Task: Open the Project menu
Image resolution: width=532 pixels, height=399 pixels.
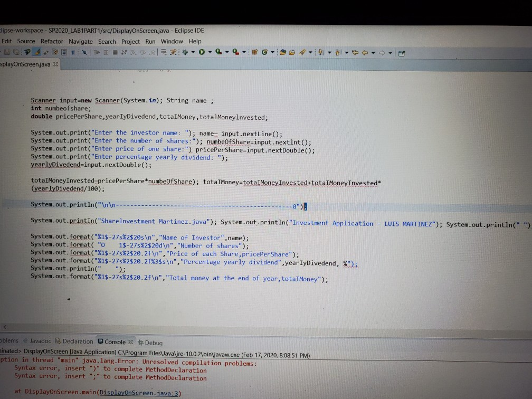Action: [130, 41]
